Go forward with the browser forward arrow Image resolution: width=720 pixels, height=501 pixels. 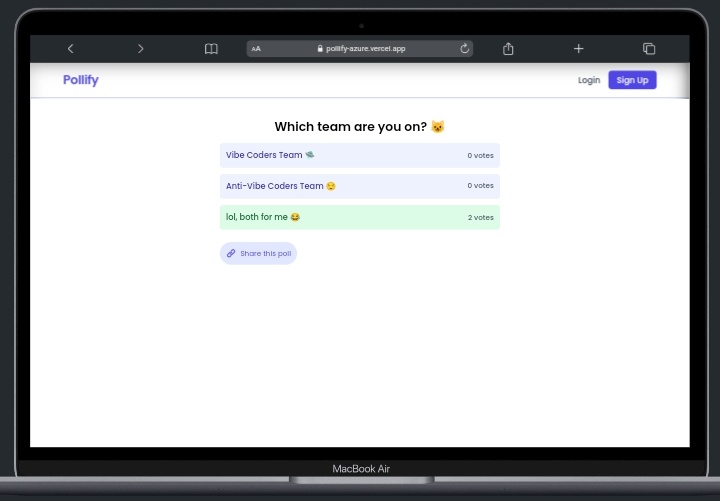point(141,49)
